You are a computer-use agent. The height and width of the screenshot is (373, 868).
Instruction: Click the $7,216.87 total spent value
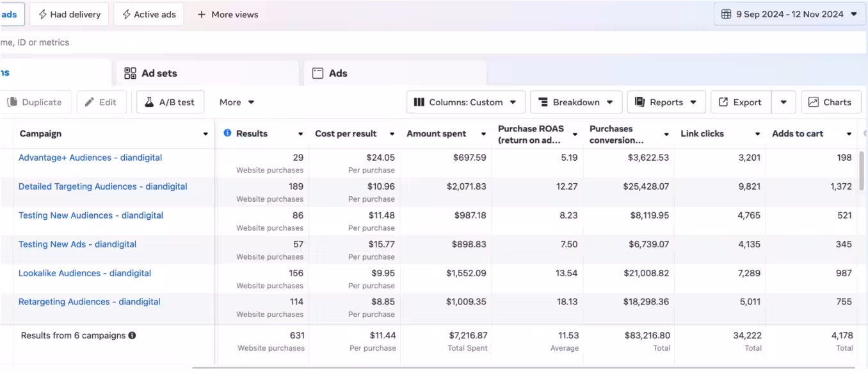coord(467,335)
